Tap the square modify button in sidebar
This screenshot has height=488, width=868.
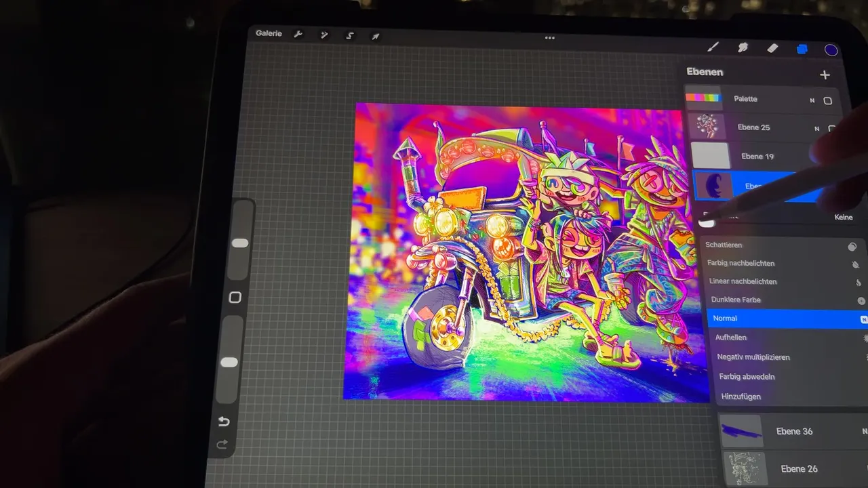point(235,298)
